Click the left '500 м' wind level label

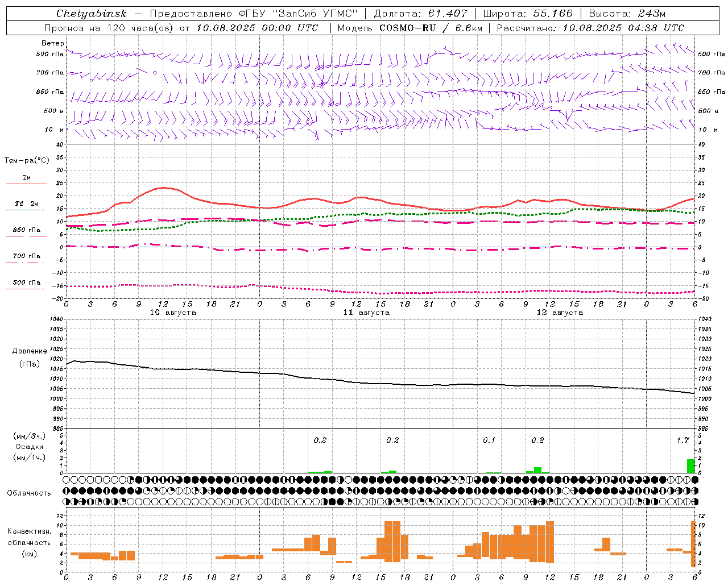click(x=54, y=111)
